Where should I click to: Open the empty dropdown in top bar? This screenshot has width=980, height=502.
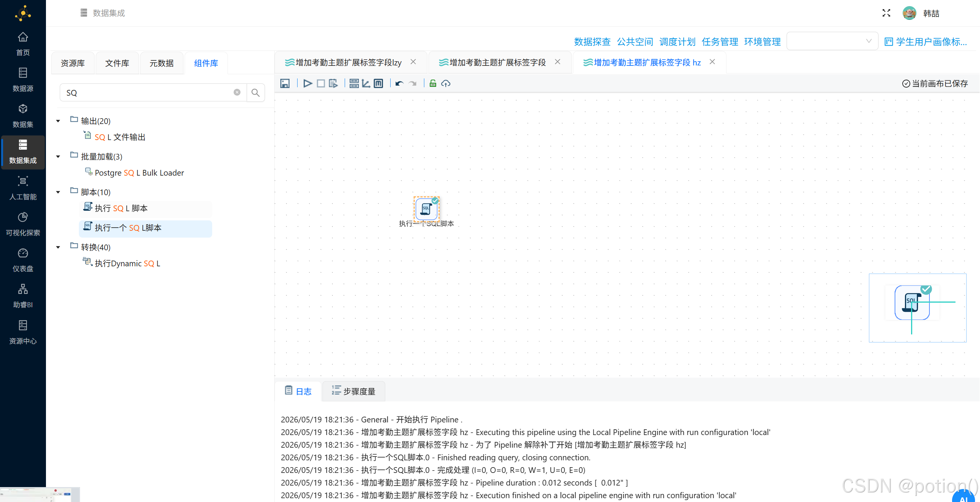[832, 41]
